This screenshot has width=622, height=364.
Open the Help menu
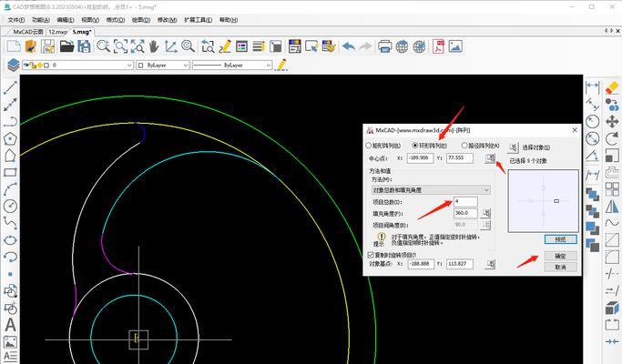coord(229,20)
